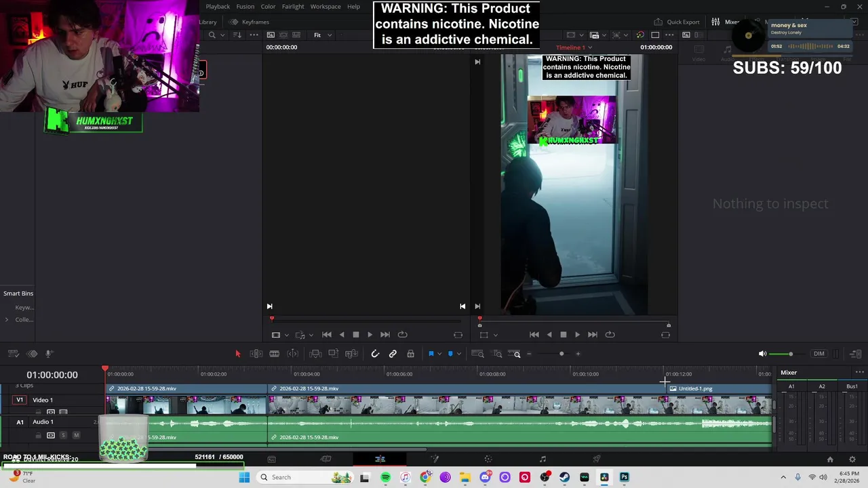Toggle timeline Snapping magnet icon
Image resolution: width=868 pixels, height=488 pixels.
click(375, 354)
